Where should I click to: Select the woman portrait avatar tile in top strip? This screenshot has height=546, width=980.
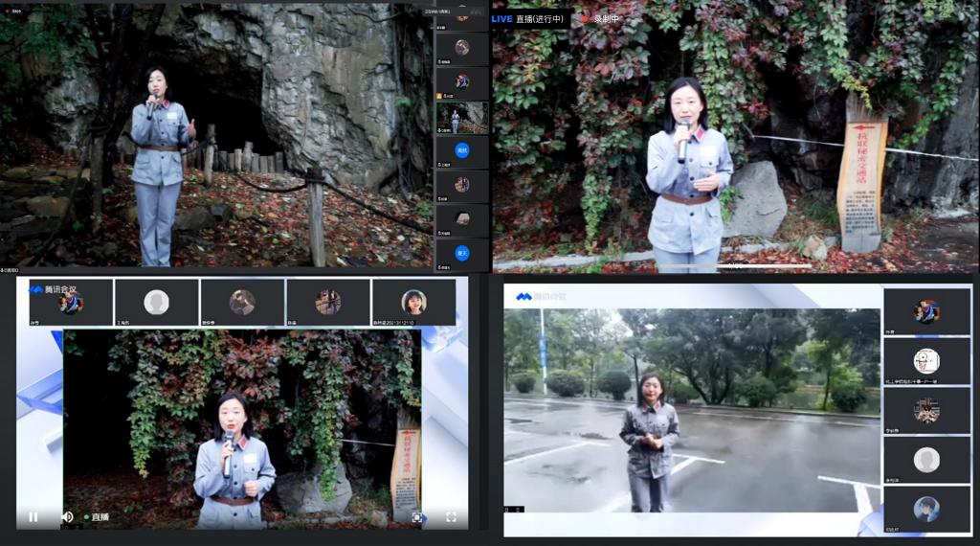(413, 303)
